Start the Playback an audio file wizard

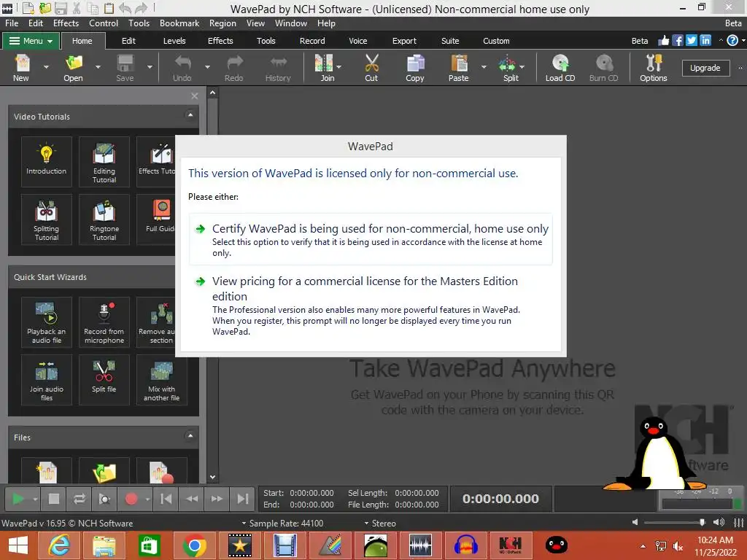pos(46,322)
